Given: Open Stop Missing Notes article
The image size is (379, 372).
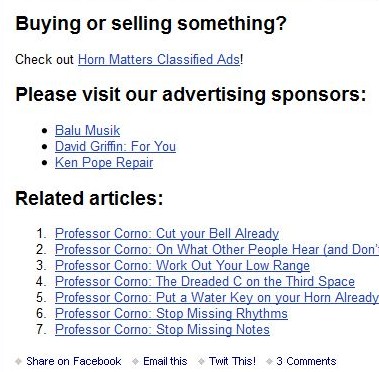Looking at the screenshot, I should tap(162, 329).
